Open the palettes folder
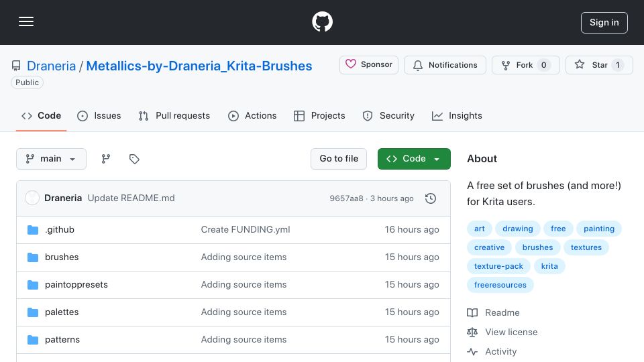The width and height of the screenshot is (644, 362). pyautogui.click(x=62, y=312)
